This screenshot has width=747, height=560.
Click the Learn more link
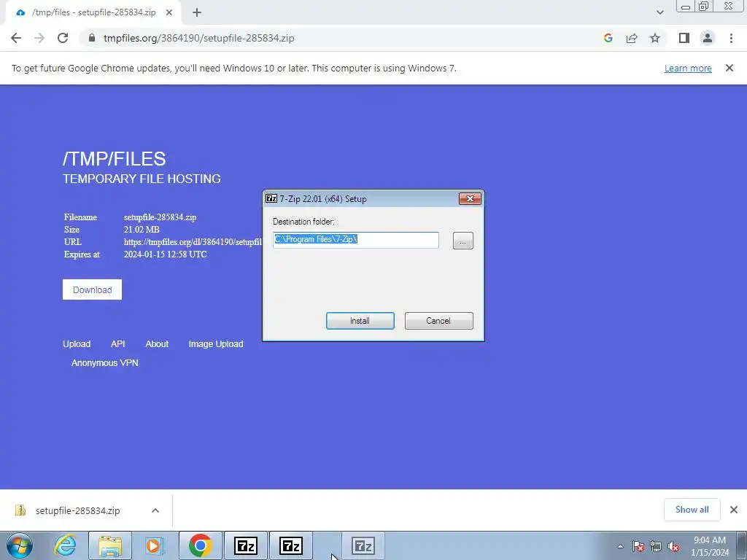click(688, 68)
